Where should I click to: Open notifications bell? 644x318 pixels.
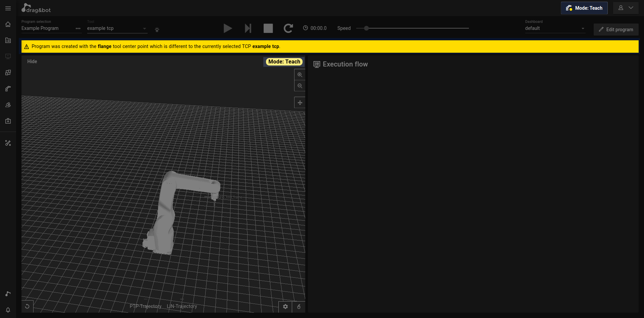(8, 310)
